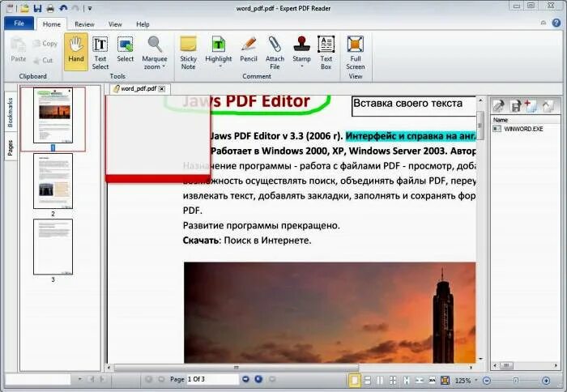567x392 pixels.
Task: Click the Paste button in Clipboard group
Action: (x=18, y=49)
